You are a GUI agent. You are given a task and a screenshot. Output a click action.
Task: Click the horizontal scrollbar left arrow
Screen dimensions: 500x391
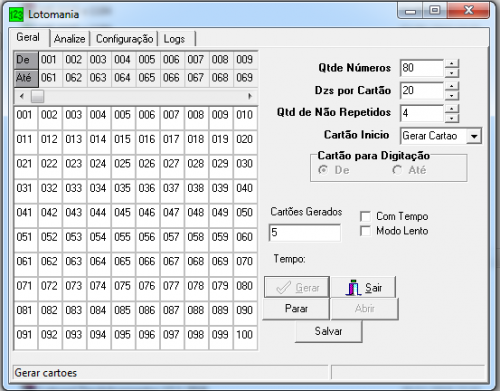pos(22,96)
